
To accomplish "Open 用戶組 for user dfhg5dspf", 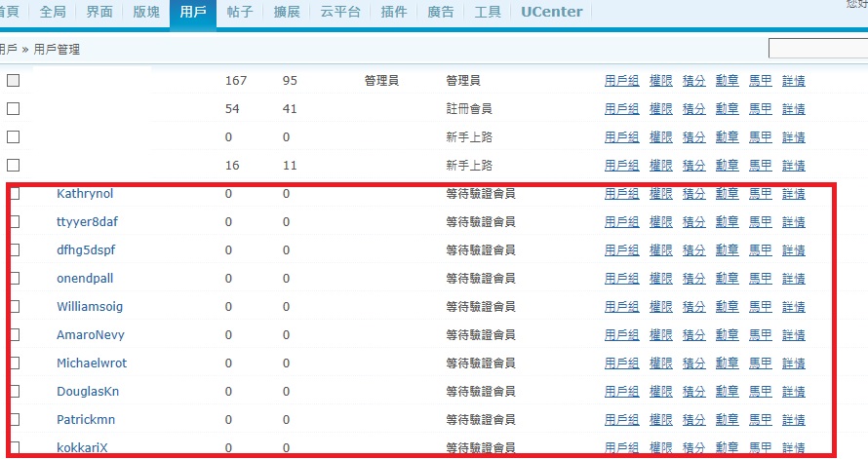I will pos(621,250).
